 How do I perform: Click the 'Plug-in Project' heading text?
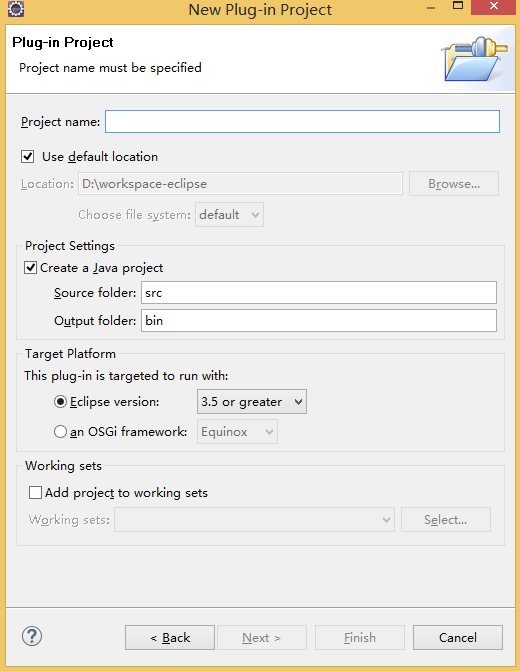(63, 42)
